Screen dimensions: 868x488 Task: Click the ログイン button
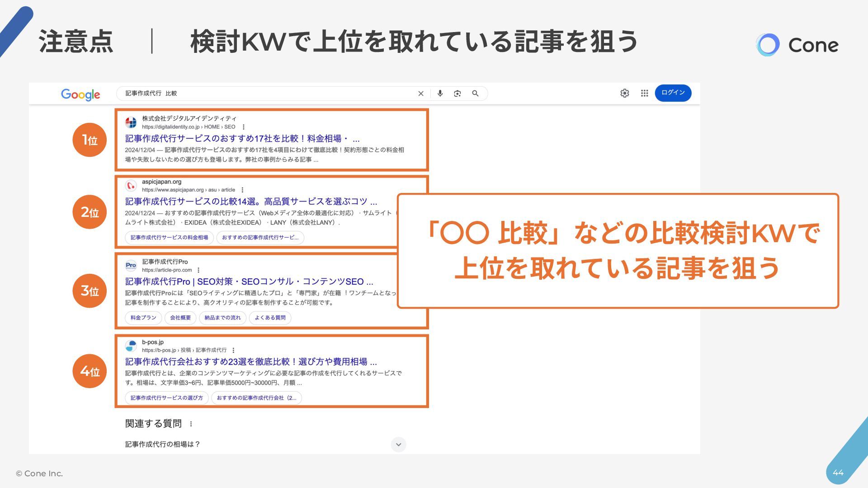pos(673,93)
